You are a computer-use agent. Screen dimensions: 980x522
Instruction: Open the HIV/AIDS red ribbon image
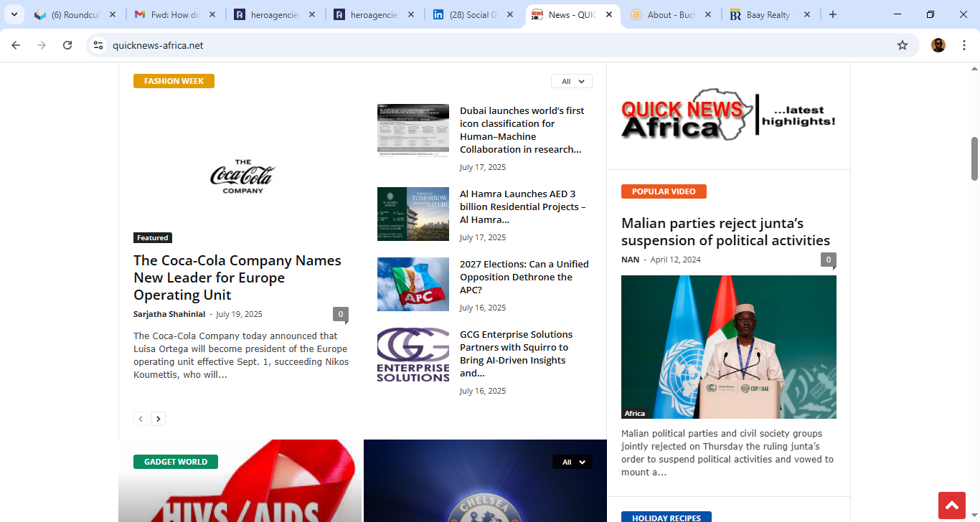240,480
